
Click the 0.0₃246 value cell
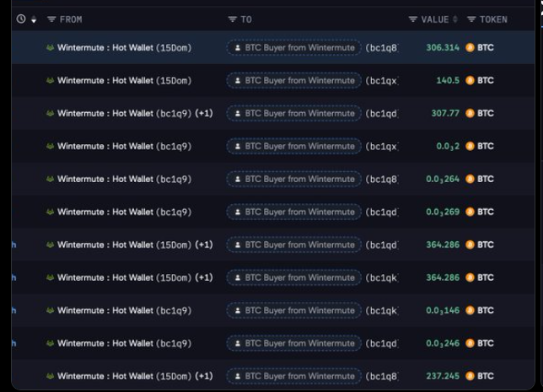pyautogui.click(x=443, y=343)
